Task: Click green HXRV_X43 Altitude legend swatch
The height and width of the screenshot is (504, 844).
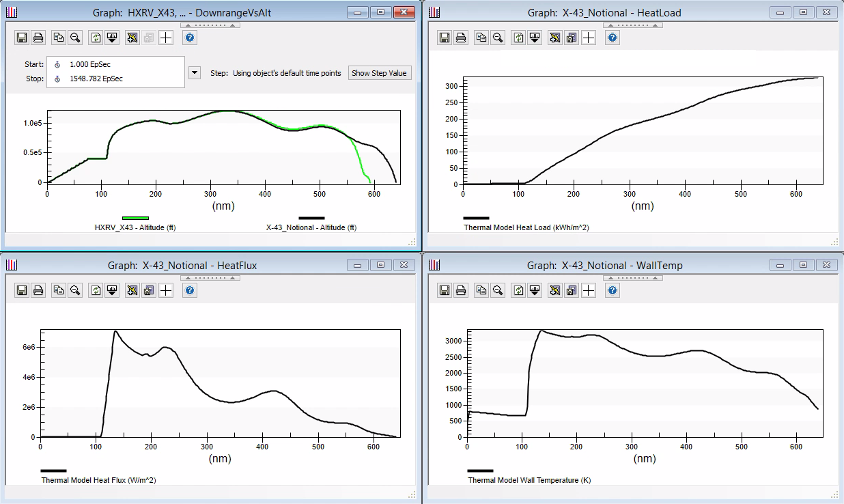Action: 135,218
